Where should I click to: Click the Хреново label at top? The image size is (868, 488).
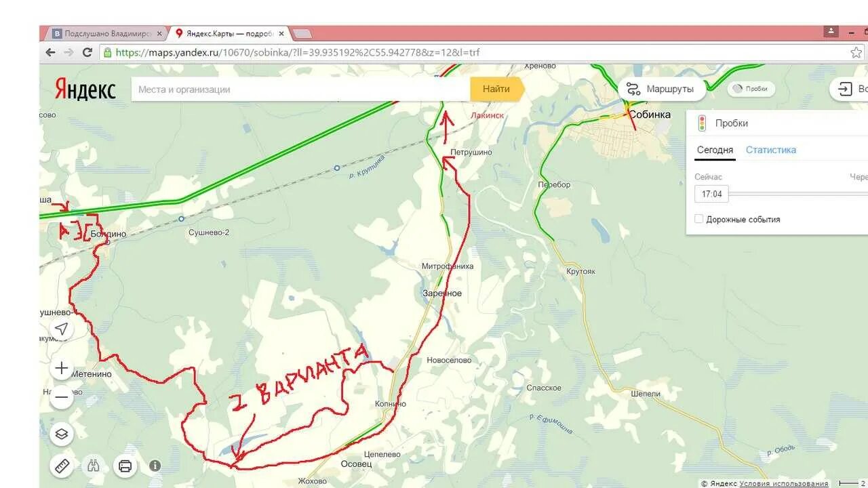coord(540,66)
